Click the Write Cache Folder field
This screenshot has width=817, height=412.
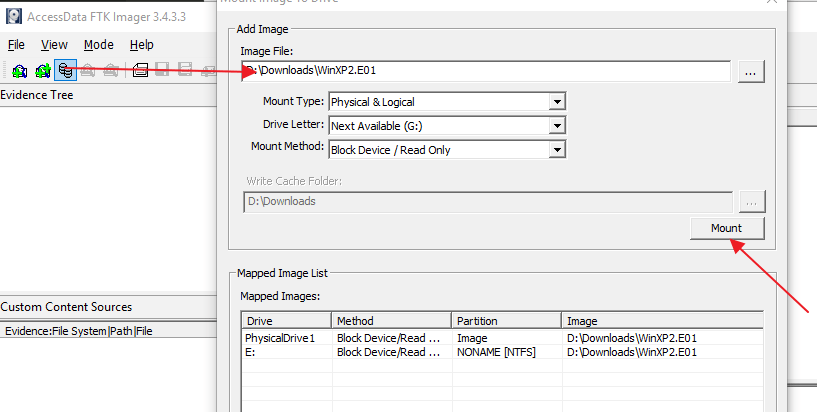488,202
